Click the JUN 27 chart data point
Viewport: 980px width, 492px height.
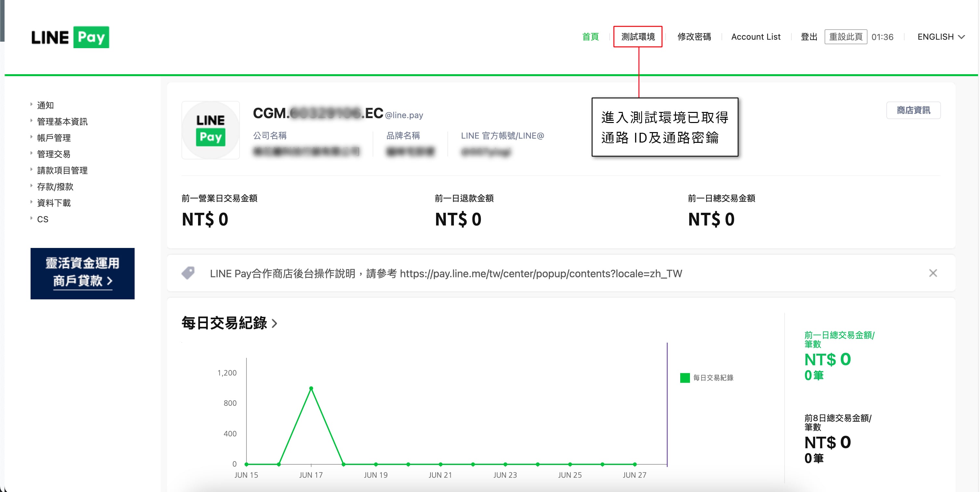[635, 464]
